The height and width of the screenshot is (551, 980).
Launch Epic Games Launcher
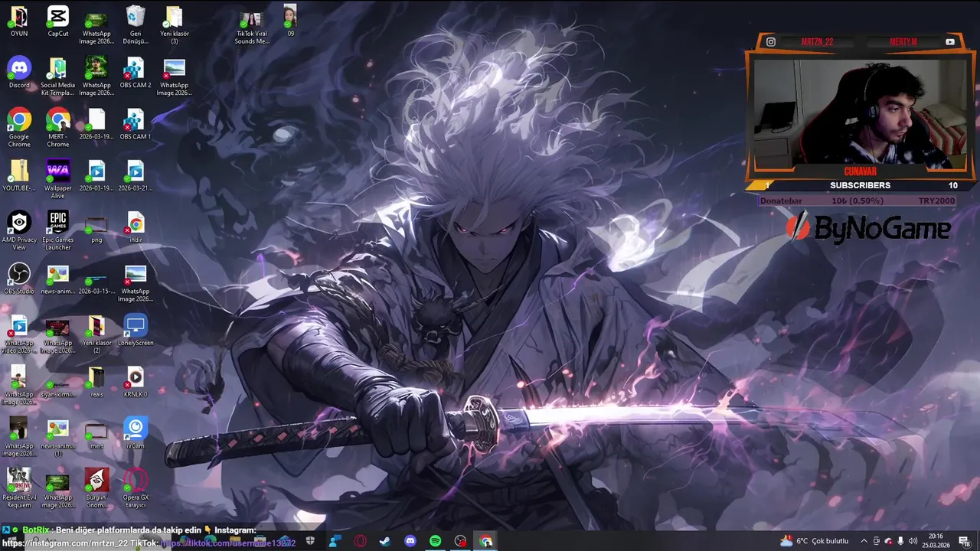(58, 230)
